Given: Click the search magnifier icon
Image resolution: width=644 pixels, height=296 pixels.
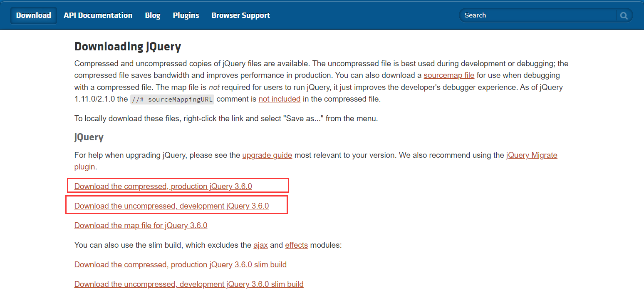Looking at the screenshot, I should tap(624, 15).
